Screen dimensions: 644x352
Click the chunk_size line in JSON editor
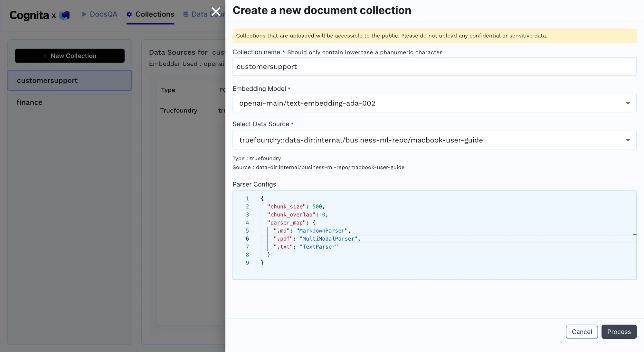296,207
